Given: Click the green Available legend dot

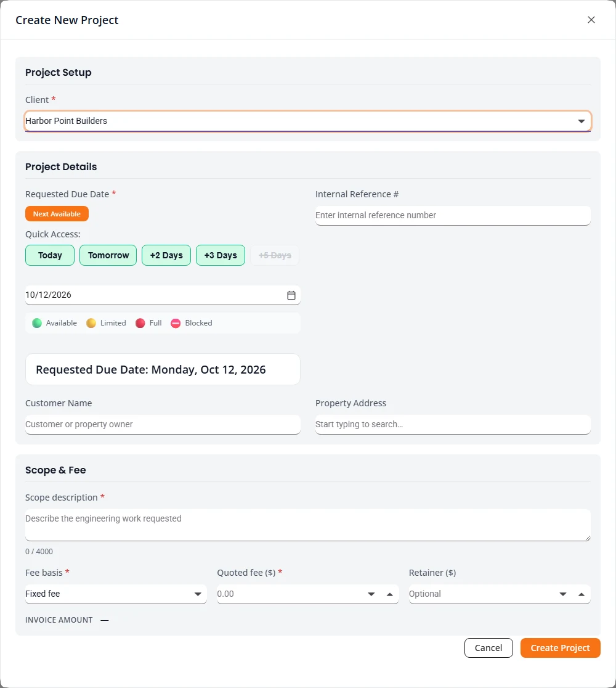Looking at the screenshot, I should 37,324.
